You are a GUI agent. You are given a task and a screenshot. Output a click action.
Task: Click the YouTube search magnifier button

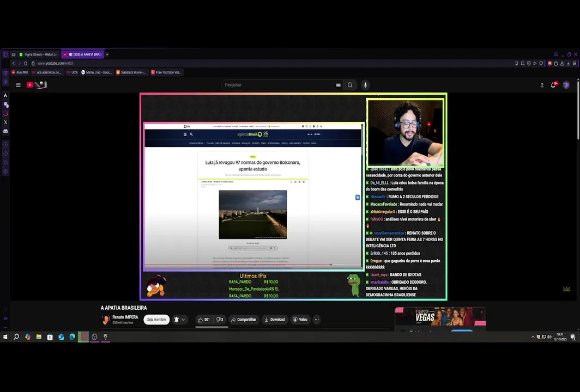click(350, 85)
